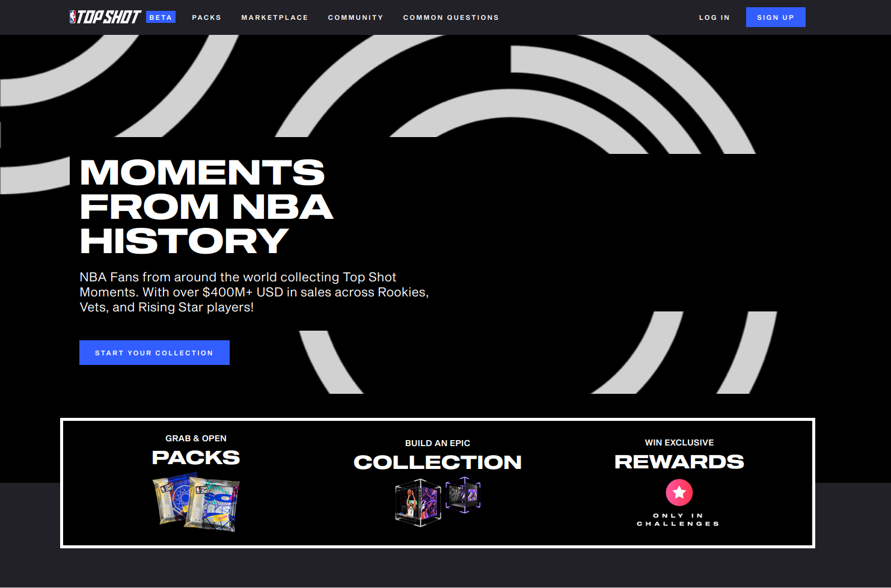The width and height of the screenshot is (891, 588).
Task: Click the BETA badge beside logo
Action: click(161, 17)
